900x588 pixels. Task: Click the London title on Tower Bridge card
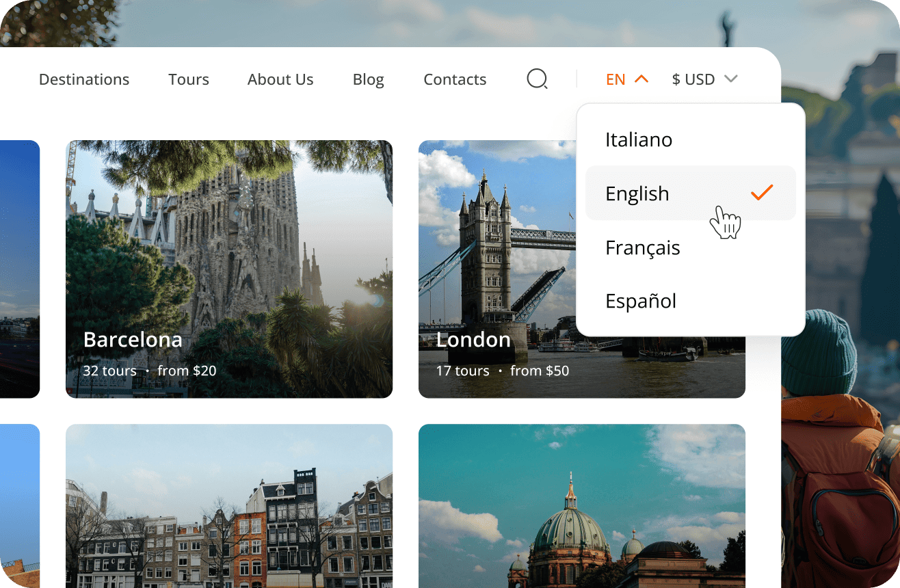(473, 340)
